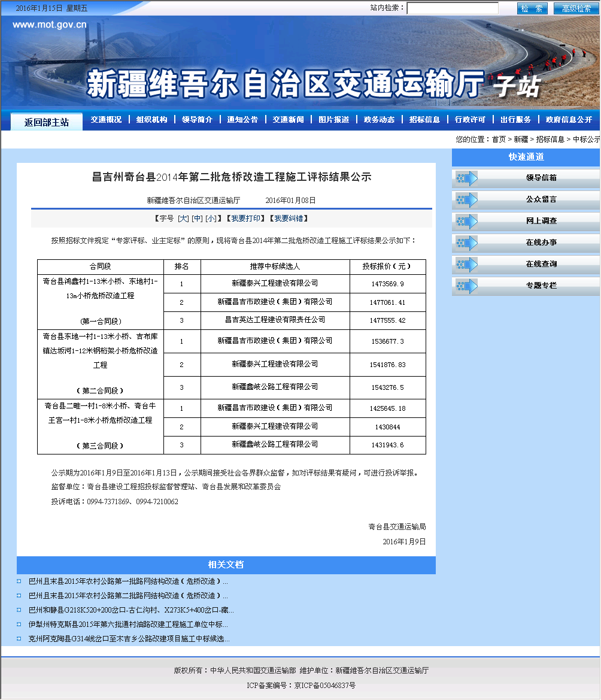Viewport: 601px width, 700px height.
Task: Click the article title 昌吉州奇台县2014年第二批危桥改造工程
Action: [x=232, y=177]
